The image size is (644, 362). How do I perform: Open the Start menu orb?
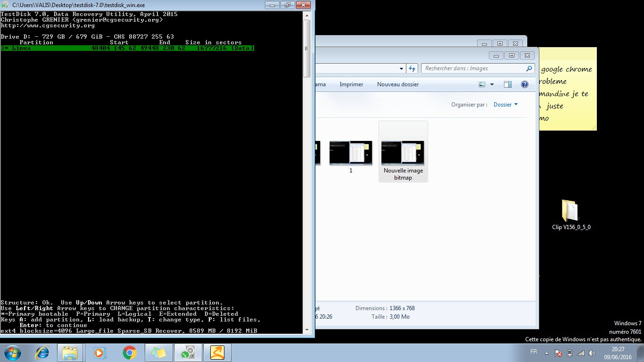tap(12, 352)
